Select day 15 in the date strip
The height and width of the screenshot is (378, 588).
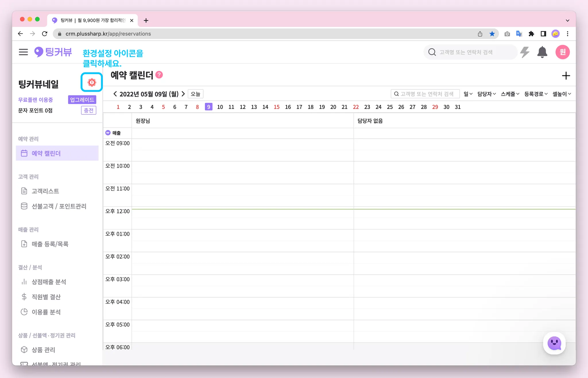click(276, 107)
